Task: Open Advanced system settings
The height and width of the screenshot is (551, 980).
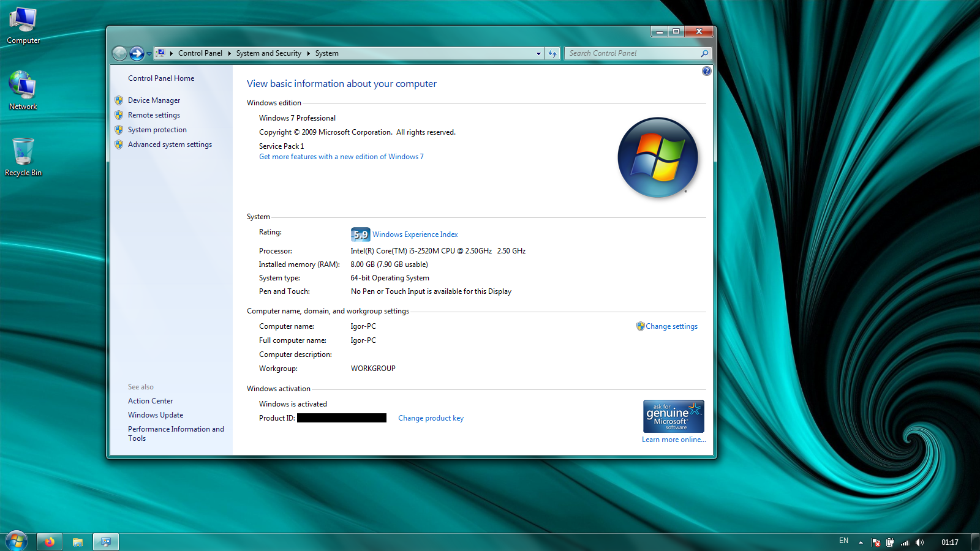Action: (x=170, y=144)
